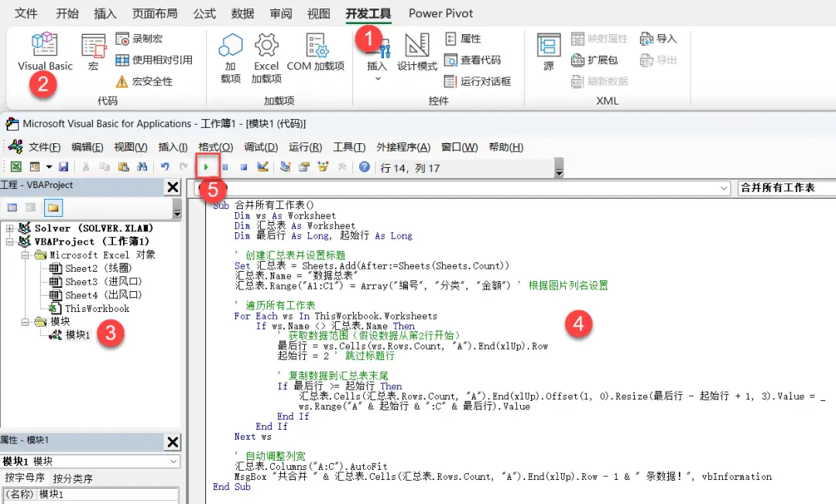The width and height of the screenshot is (836, 504).
Task: Expand Solver (SOLVER.XLAM) project node
Action: pos(9,228)
